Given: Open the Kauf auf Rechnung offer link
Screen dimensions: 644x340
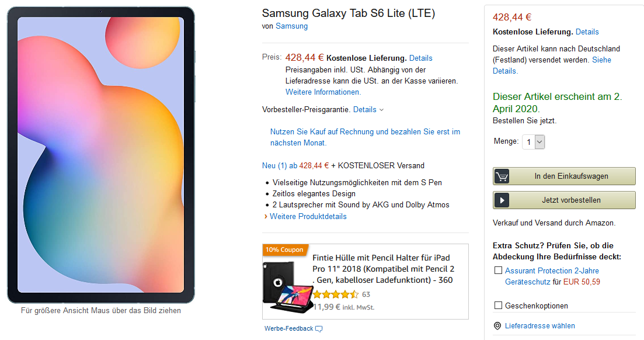Looking at the screenshot, I should [365, 137].
